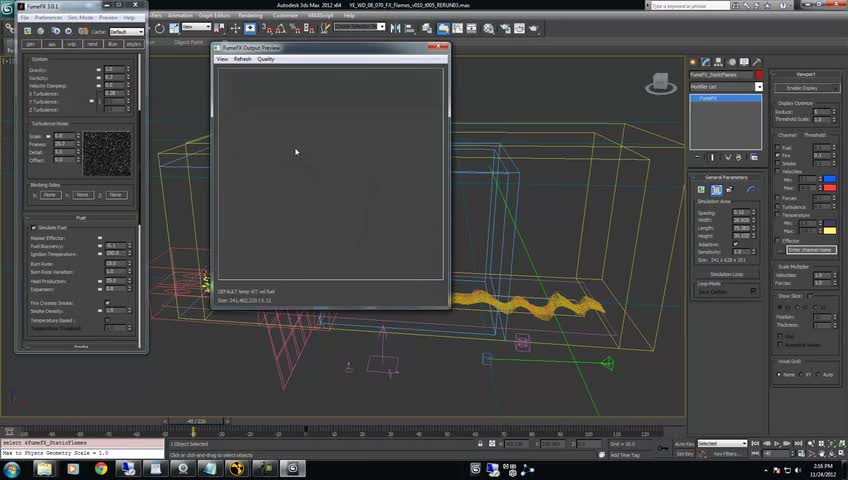Open the File menu in FumeFX window
This screenshot has height=480, width=848.
coord(25,18)
